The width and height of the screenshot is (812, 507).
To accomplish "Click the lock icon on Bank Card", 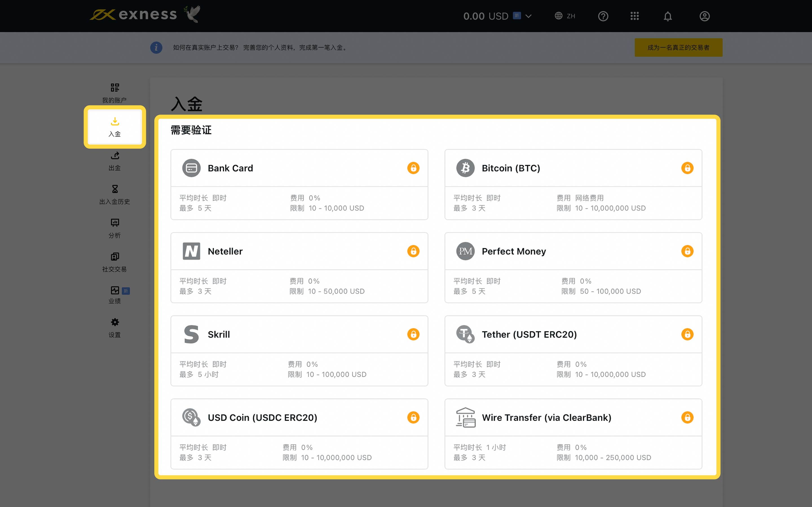I will pyautogui.click(x=413, y=168).
